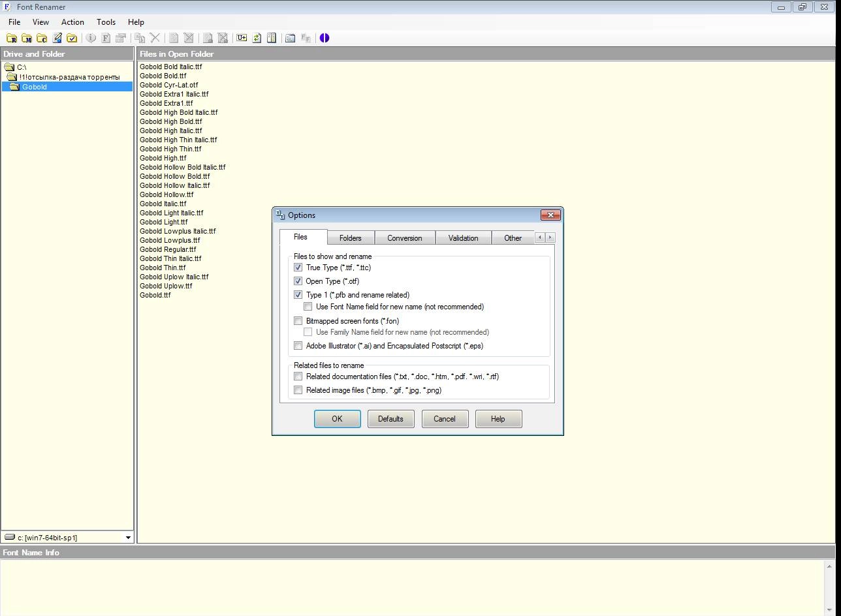Click the Defaults button
This screenshot has width=841, height=616.
[x=390, y=419]
